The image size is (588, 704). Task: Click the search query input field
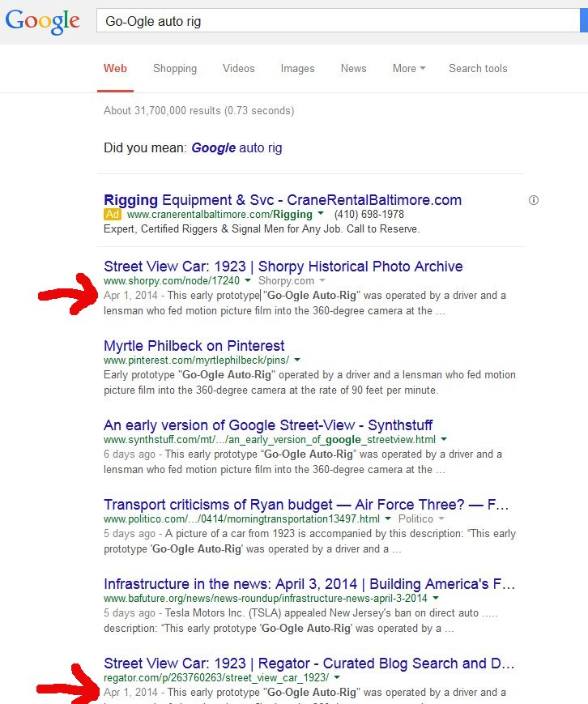336,22
